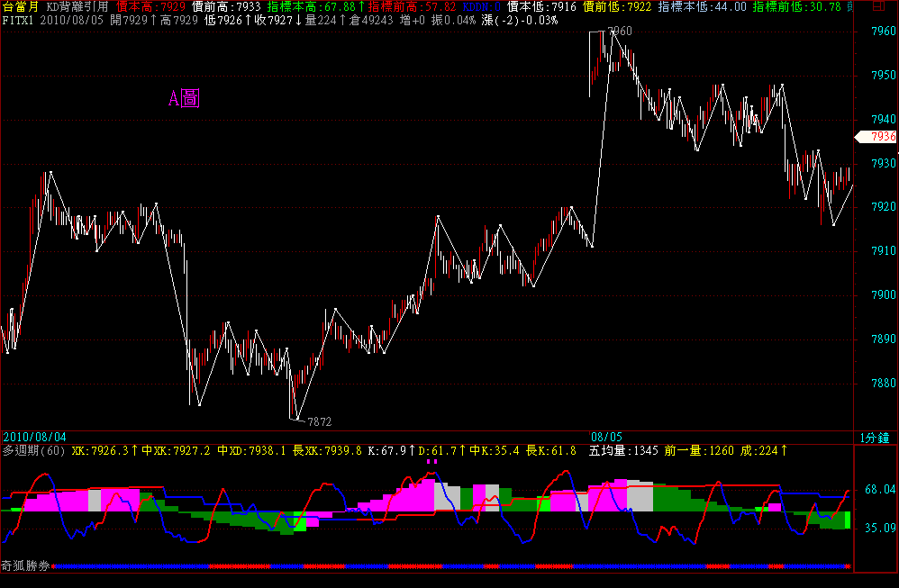
Task: Click the window layout icon above the price axis
Action: pyautogui.click(x=877, y=6)
